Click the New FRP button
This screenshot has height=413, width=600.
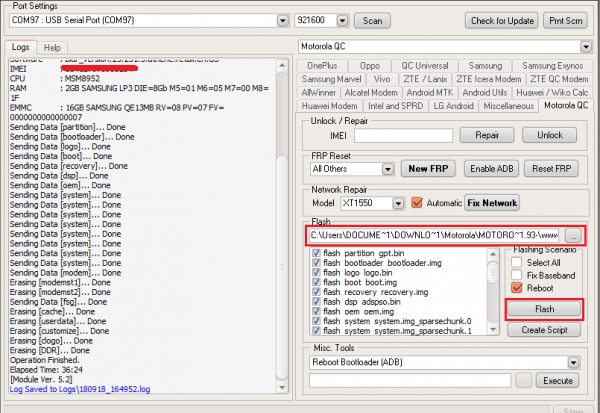(x=428, y=169)
